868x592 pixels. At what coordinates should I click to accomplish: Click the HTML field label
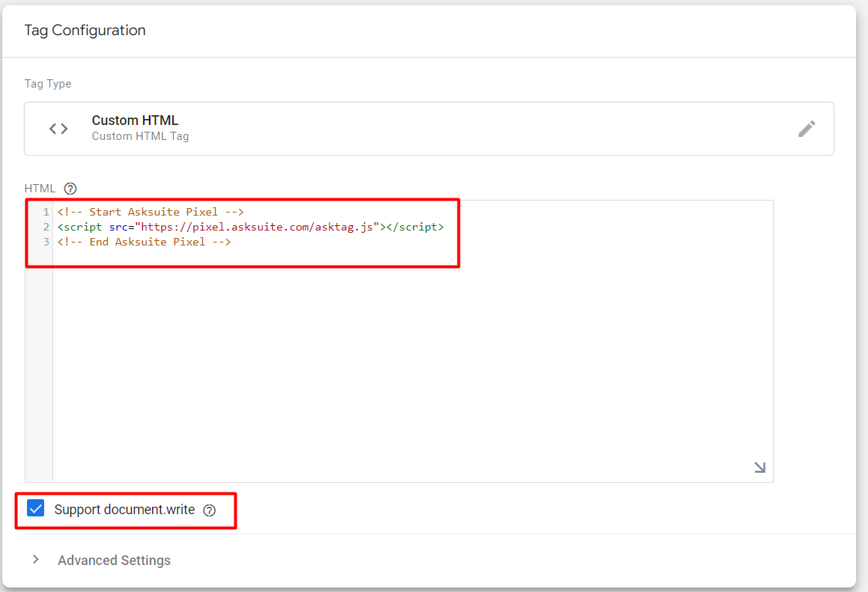point(40,189)
